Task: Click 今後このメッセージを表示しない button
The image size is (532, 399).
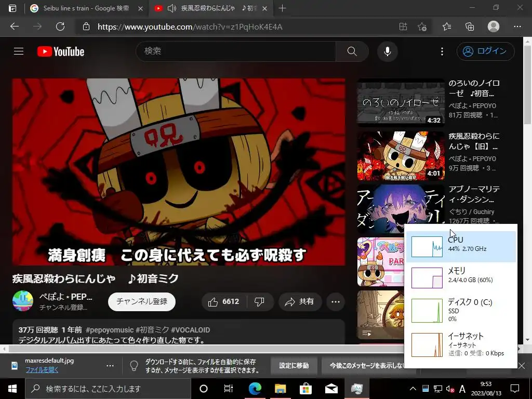Action: (367, 365)
